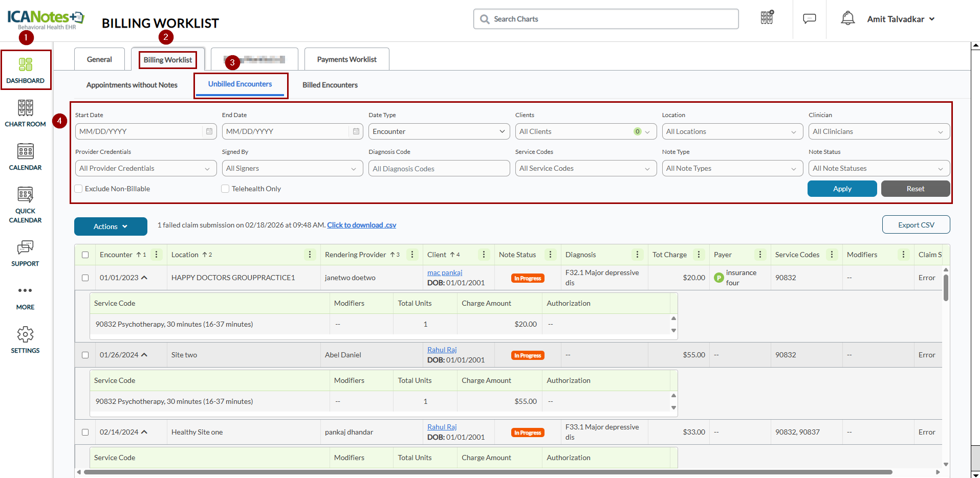Click the 'Click to download .csv' link
The height and width of the screenshot is (478, 980).
click(x=361, y=225)
